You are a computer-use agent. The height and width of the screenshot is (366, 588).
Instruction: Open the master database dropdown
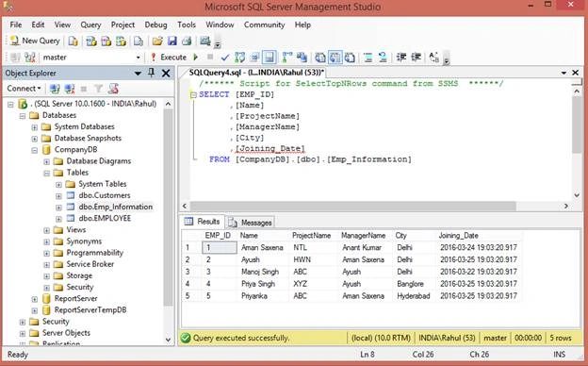(138, 58)
